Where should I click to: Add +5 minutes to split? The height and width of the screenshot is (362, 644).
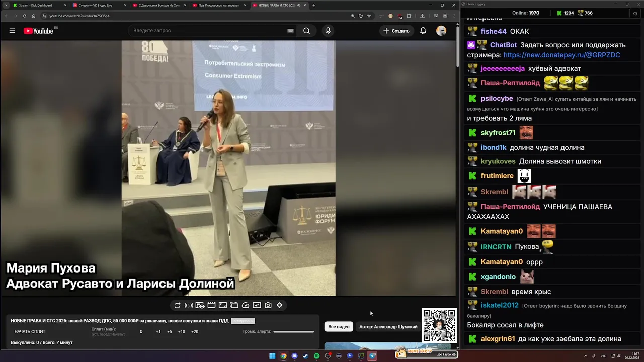[x=170, y=332]
